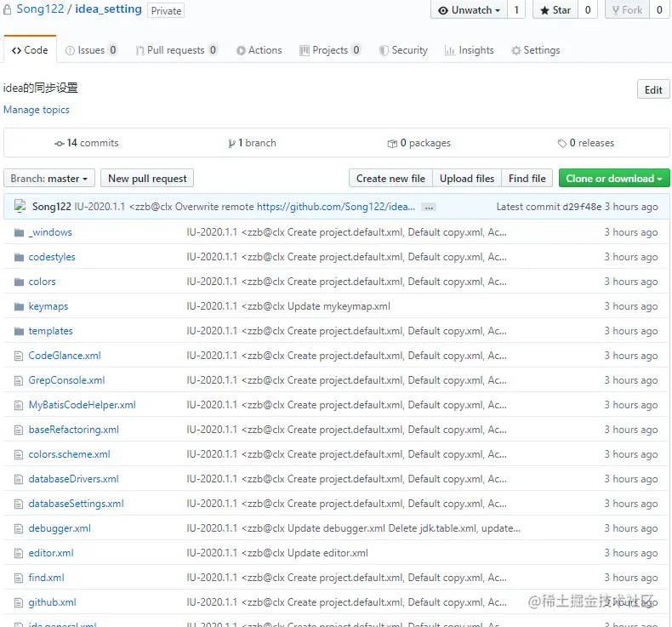Click the folder icon beside keymaps

point(19,306)
